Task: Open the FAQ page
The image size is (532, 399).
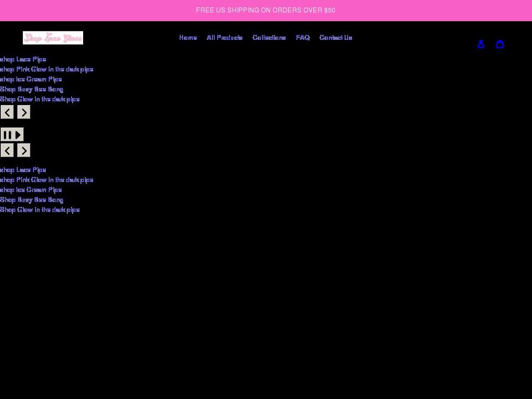Action: (303, 38)
